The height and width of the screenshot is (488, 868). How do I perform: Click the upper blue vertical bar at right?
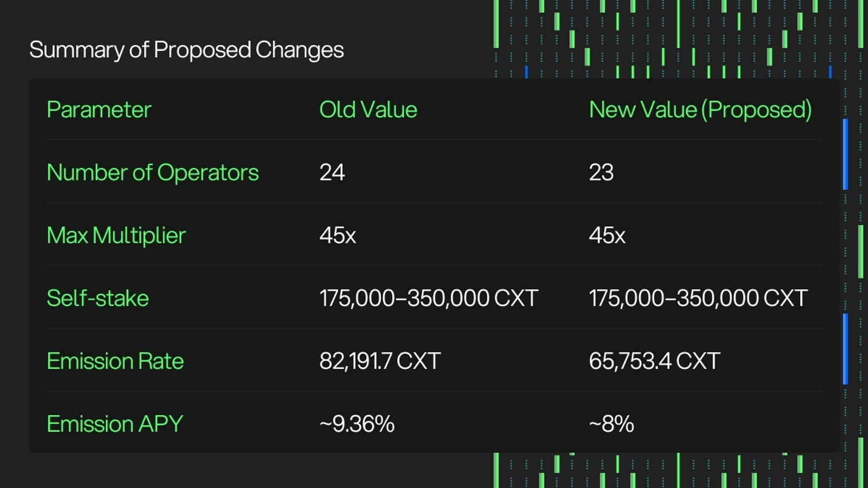[845, 154]
